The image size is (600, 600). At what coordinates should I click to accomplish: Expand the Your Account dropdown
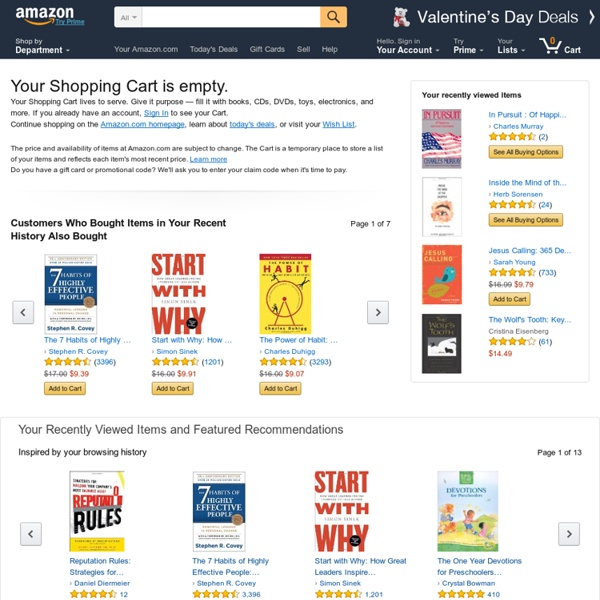(x=408, y=46)
